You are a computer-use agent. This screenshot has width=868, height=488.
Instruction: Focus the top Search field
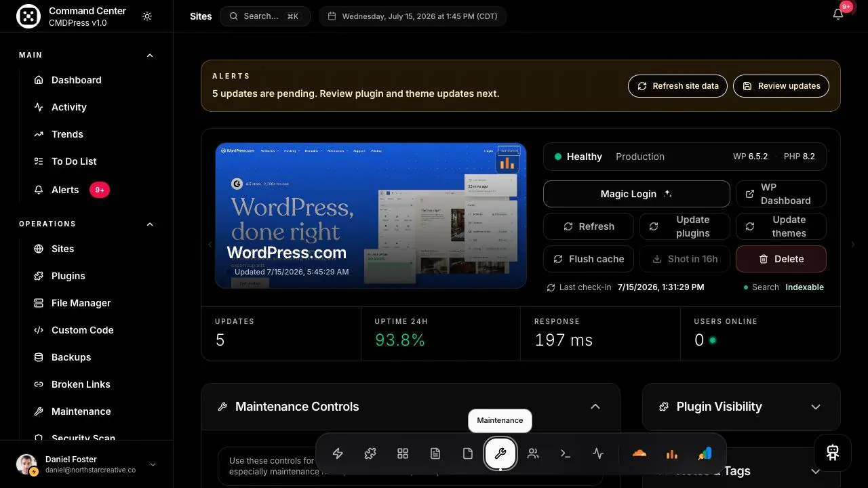pos(265,16)
